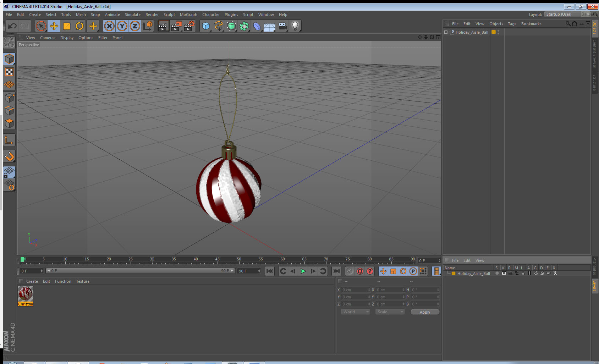Open the material manager Texture menu
This screenshot has height=364, width=599.
coord(83,281)
